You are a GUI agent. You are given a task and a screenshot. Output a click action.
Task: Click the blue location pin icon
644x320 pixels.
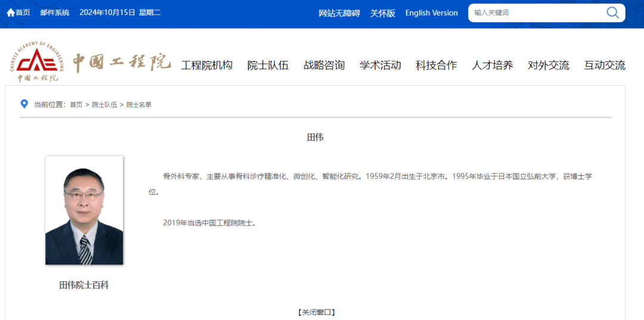coord(24,104)
